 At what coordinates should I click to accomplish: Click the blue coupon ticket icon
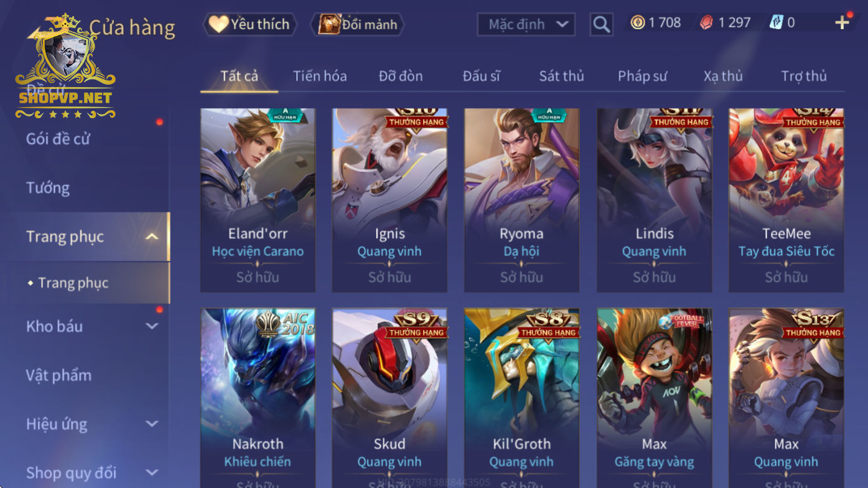click(x=776, y=23)
